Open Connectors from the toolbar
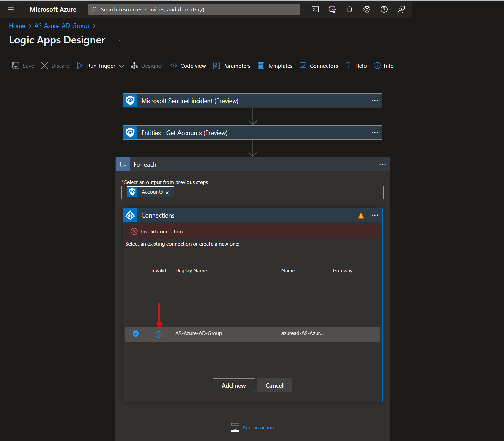 [x=319, y=66]
